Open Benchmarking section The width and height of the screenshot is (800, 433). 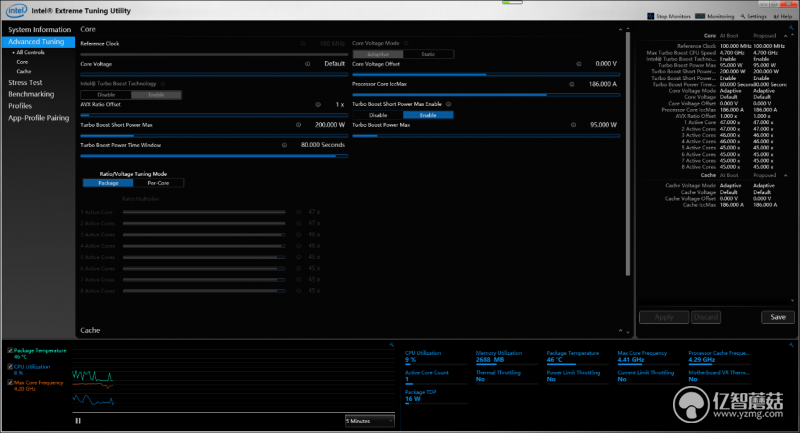(x=31, y=94)
